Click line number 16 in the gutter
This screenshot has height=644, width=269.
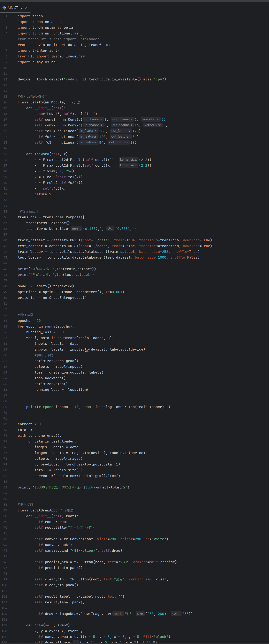[x=5, y=103]
